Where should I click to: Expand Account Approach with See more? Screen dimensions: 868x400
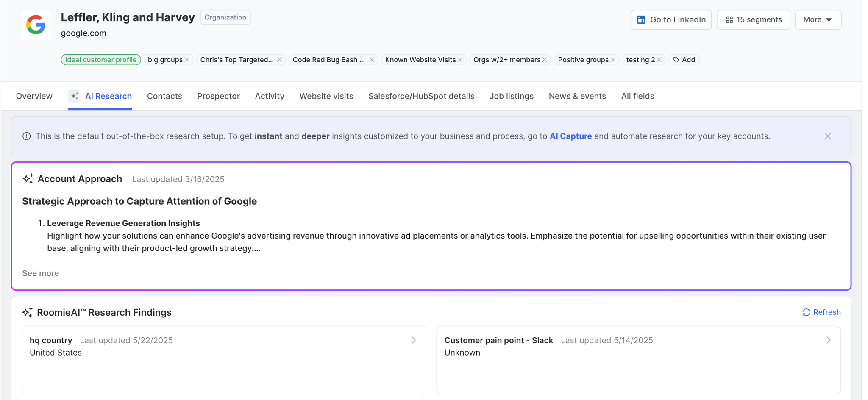[x=41, y=273]
